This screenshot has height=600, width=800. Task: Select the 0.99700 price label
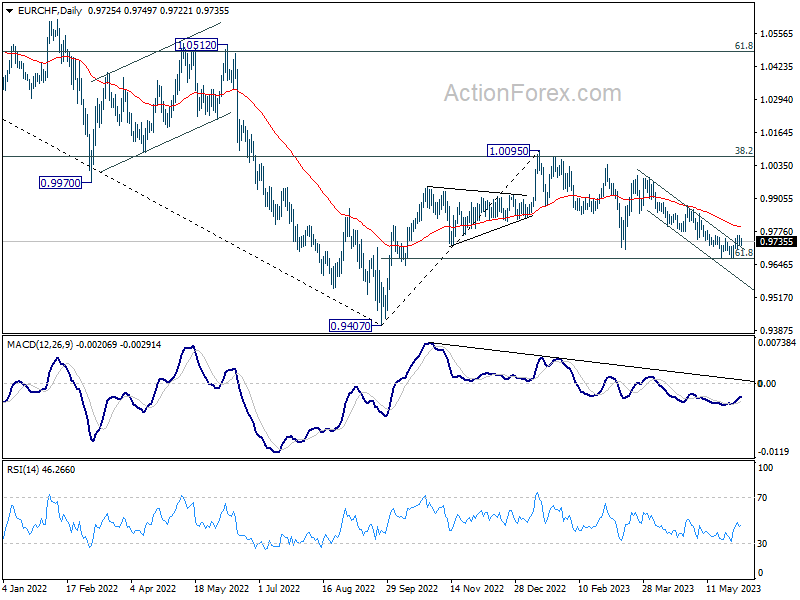[60, 183]
